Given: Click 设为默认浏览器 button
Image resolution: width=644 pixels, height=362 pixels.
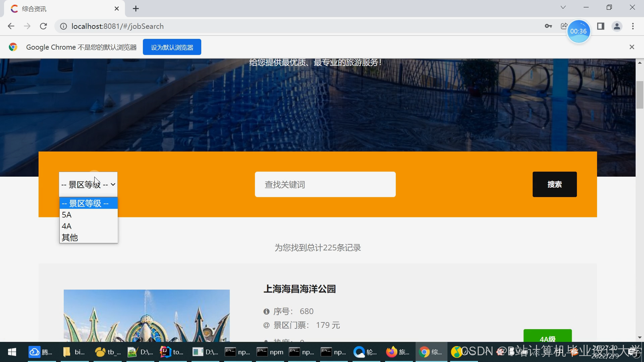Looking at the screenshot, I should point(172,47).
